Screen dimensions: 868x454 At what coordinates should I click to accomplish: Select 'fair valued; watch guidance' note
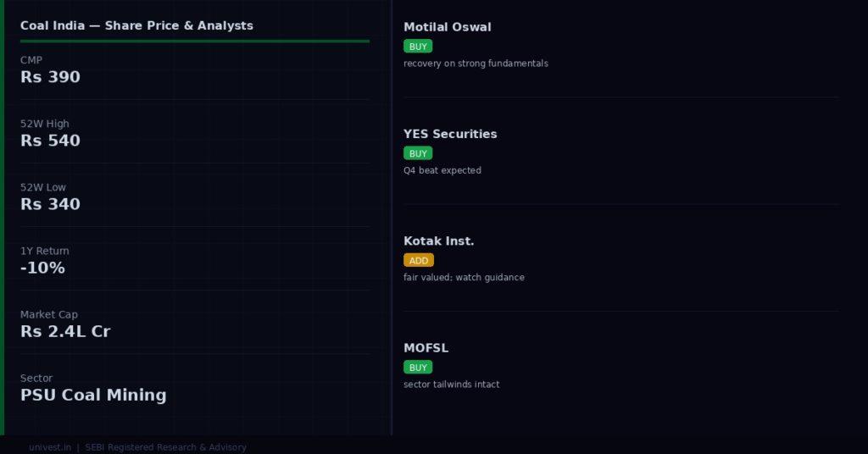(x=464, y=278)
